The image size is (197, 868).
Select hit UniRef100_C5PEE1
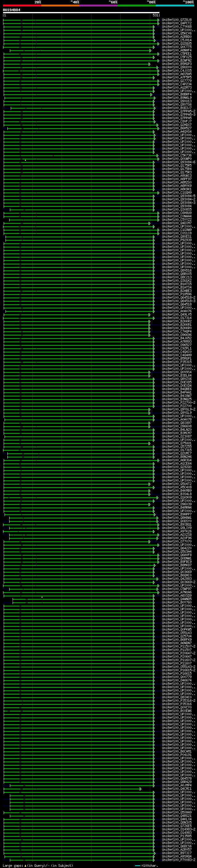point(177,54)
